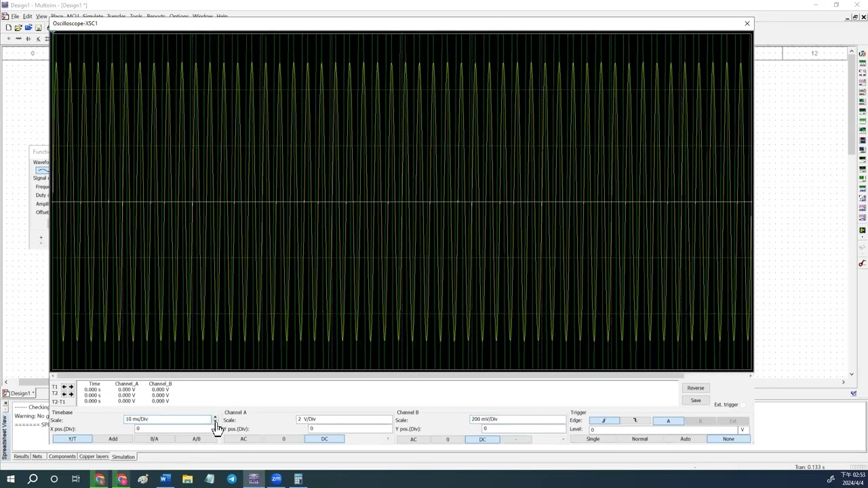Set Channel B coupling to 0 ground

point(448,439)
